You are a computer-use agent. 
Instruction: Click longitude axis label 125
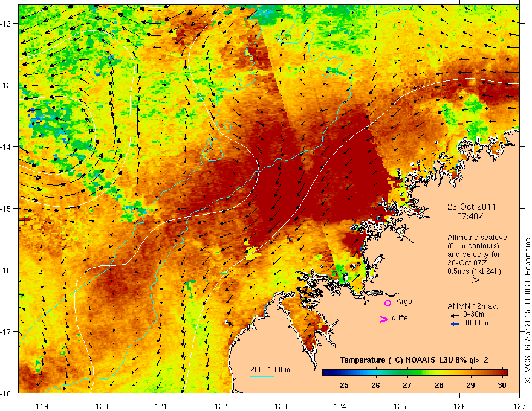pos(400,407)
